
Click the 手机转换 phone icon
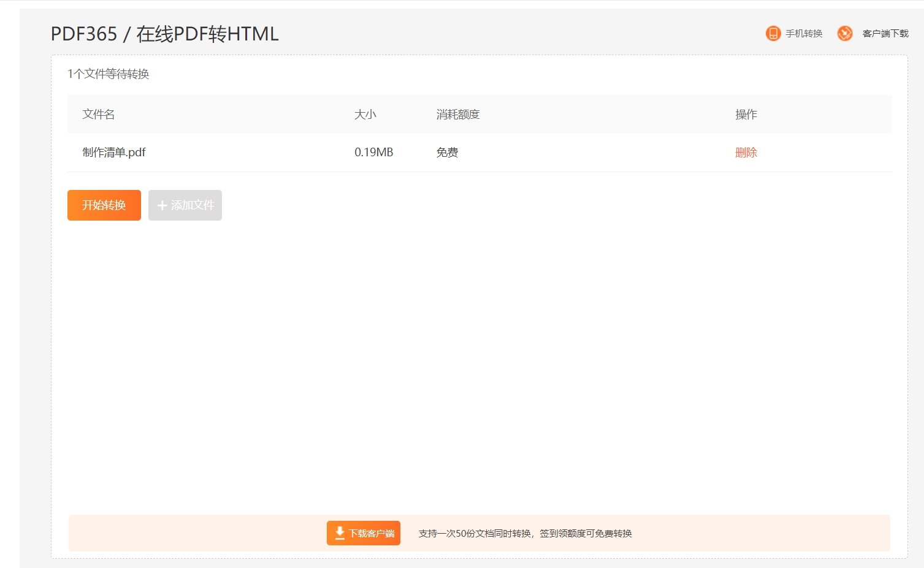[773, 33]
